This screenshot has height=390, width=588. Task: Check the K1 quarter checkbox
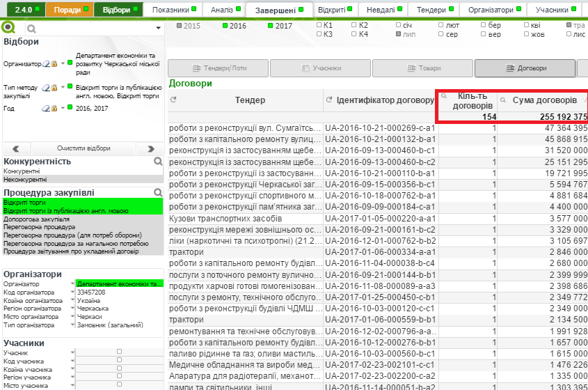(x=319, y=26)
